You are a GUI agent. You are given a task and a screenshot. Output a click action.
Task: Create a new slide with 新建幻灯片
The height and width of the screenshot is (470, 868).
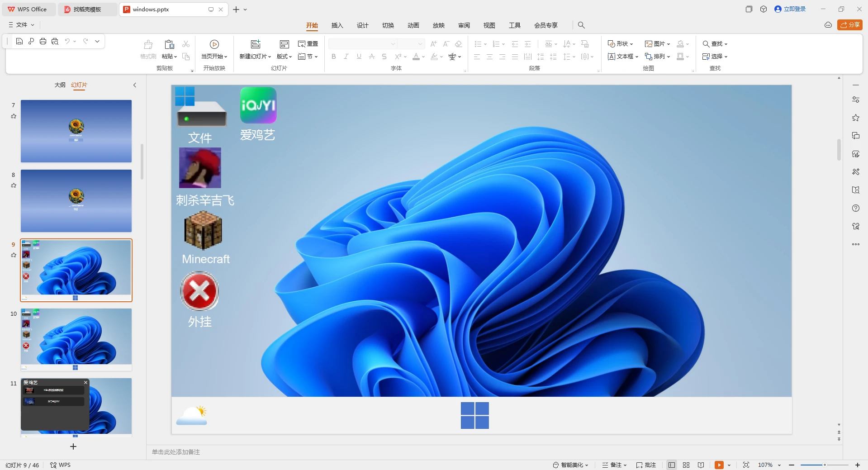click(x=255, y=48)
